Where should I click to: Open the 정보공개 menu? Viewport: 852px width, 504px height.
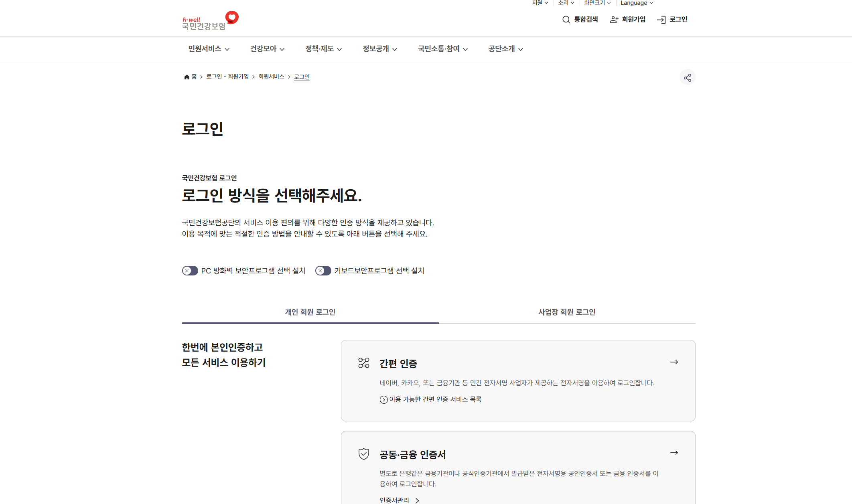tap(379, 49)
